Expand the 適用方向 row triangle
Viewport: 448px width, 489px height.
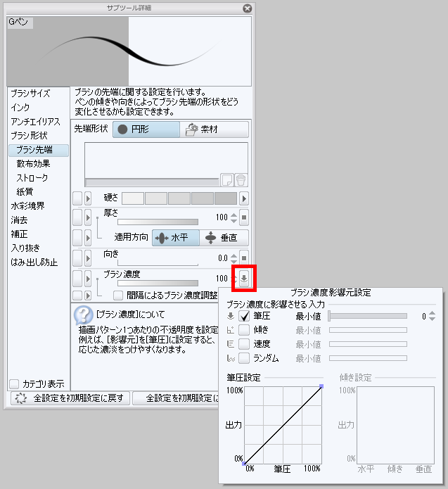point(88,238)
